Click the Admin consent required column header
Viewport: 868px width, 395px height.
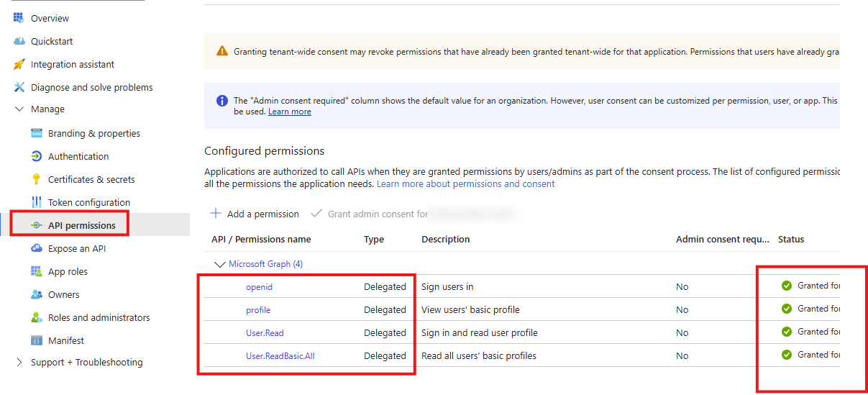click(723, 239)
